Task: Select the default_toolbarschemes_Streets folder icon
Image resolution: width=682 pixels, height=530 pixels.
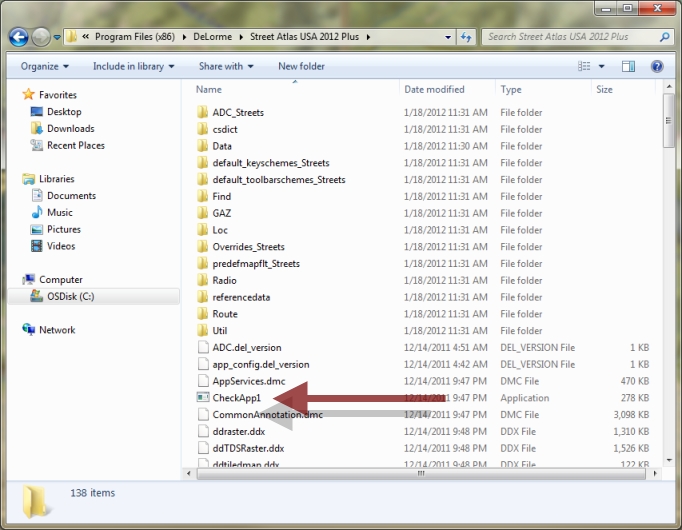Action: pos(202,180)
